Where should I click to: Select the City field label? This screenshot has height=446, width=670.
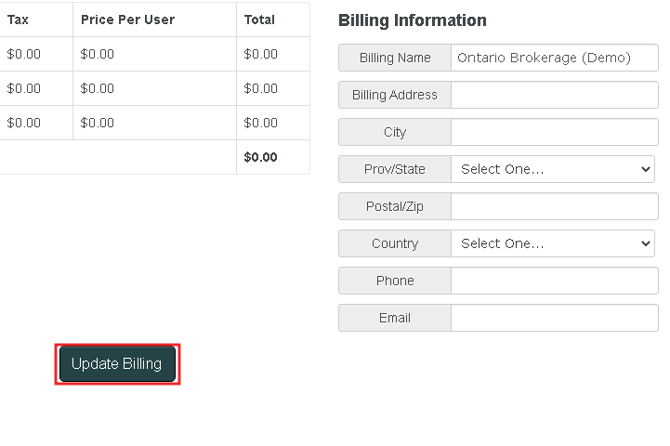[x=395, y=132]
